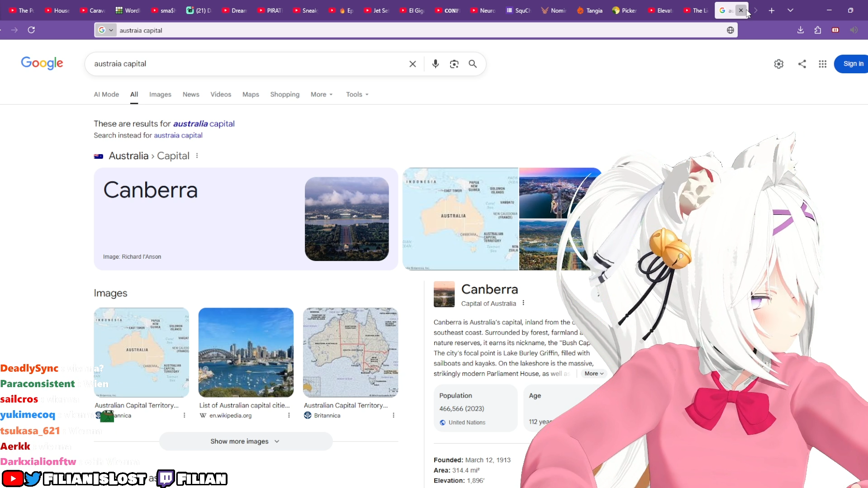Open the large Australia map beside Canberra card
The image size is (868, 488).
click(460, 219)
